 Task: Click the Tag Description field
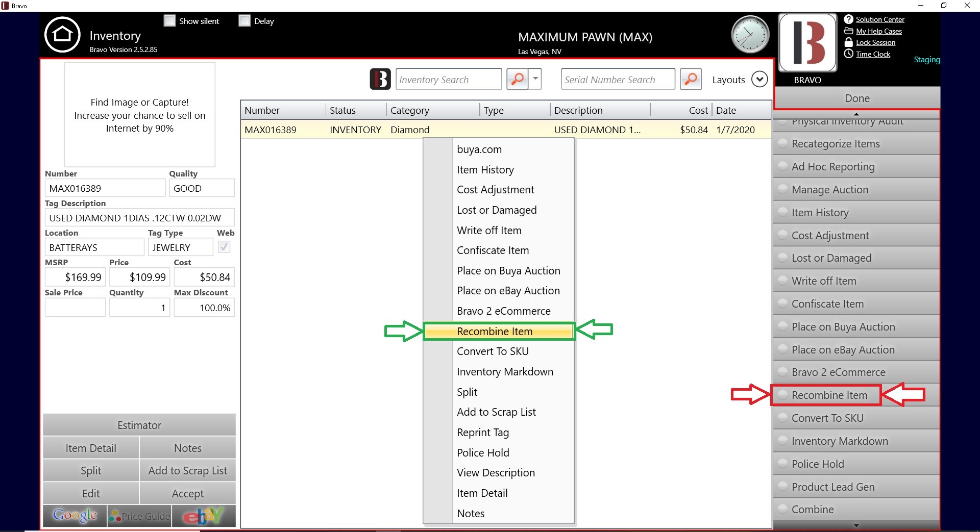click(139, 218)
